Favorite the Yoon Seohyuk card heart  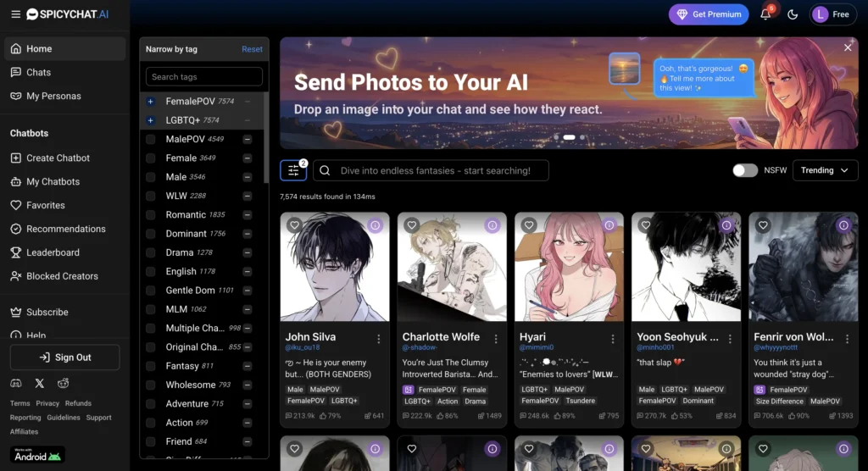(645, 225)
